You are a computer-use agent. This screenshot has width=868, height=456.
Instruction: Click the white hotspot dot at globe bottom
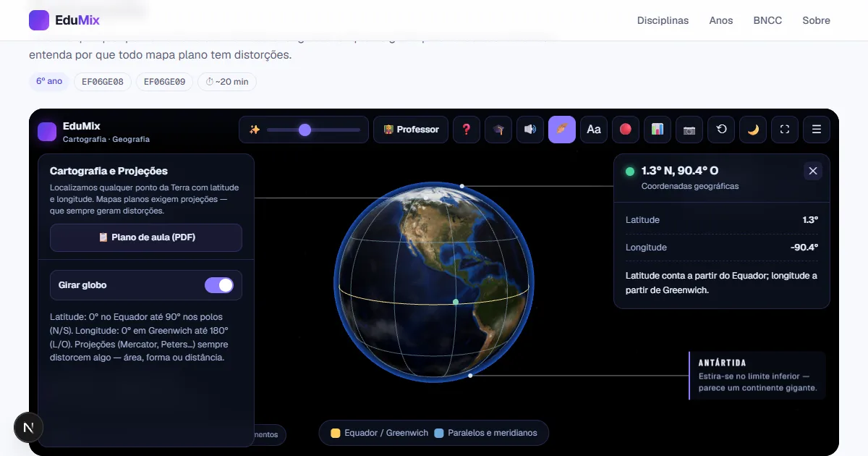point(470,376)
